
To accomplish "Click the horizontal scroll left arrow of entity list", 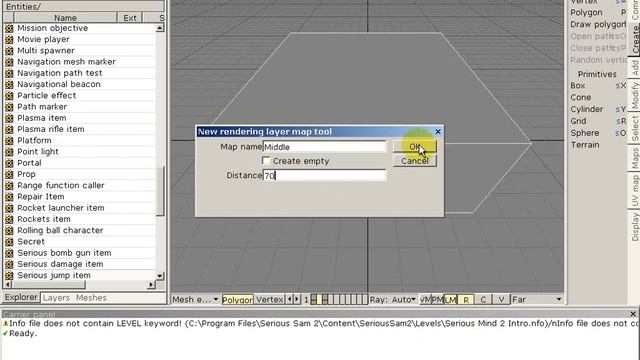I will (x=7, y=284).
